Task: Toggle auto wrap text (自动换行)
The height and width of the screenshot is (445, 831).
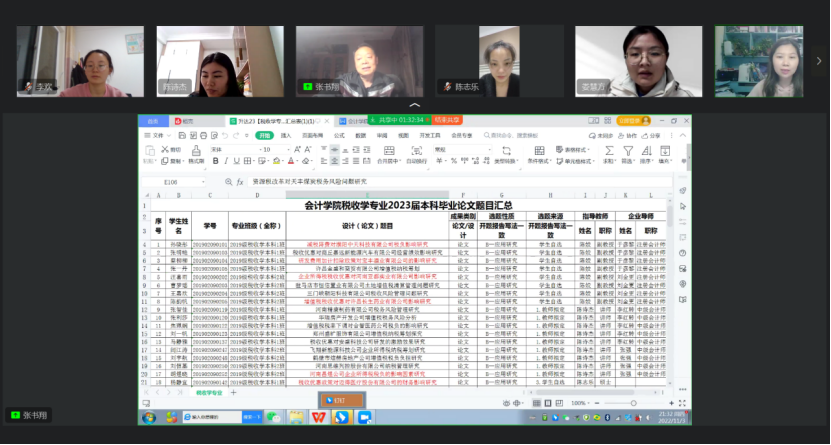Action: [x=419, y=154]
